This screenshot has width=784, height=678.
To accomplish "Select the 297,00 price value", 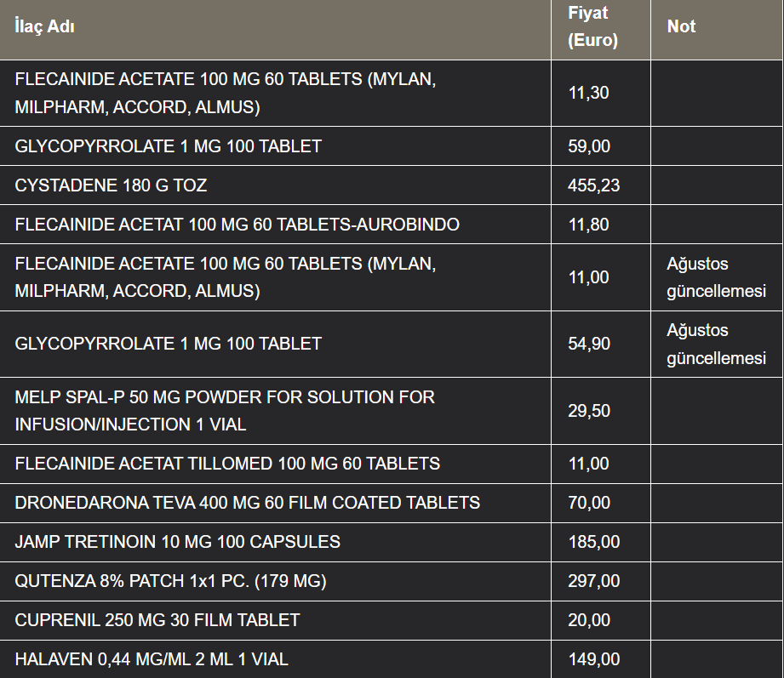I will [593, 581].
